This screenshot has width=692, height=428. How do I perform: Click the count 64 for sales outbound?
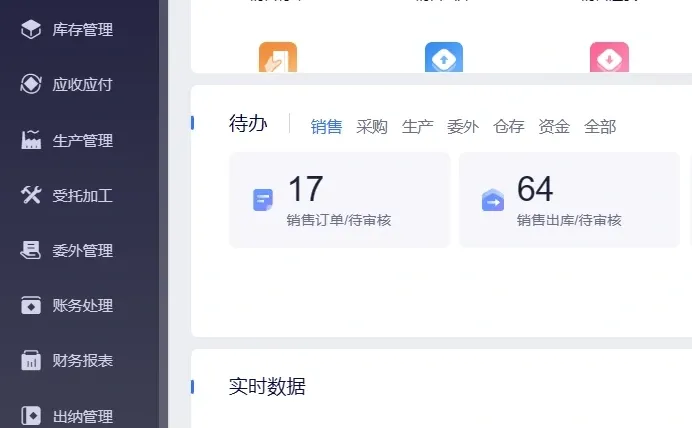click(x=535, y=188)
